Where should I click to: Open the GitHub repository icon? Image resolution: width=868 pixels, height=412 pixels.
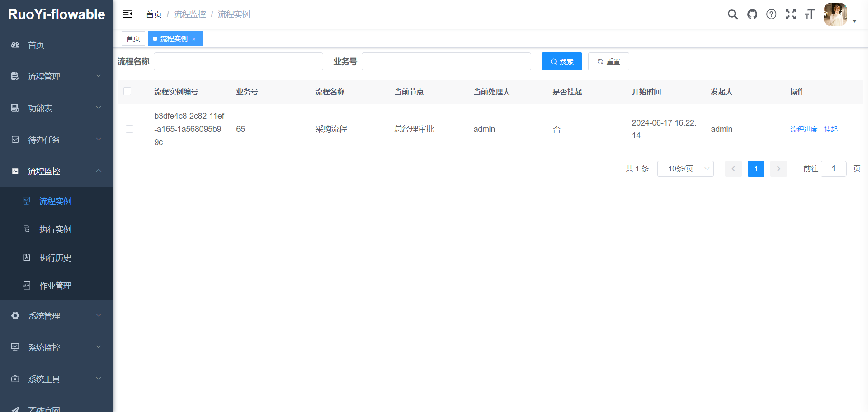pos(752,14)
